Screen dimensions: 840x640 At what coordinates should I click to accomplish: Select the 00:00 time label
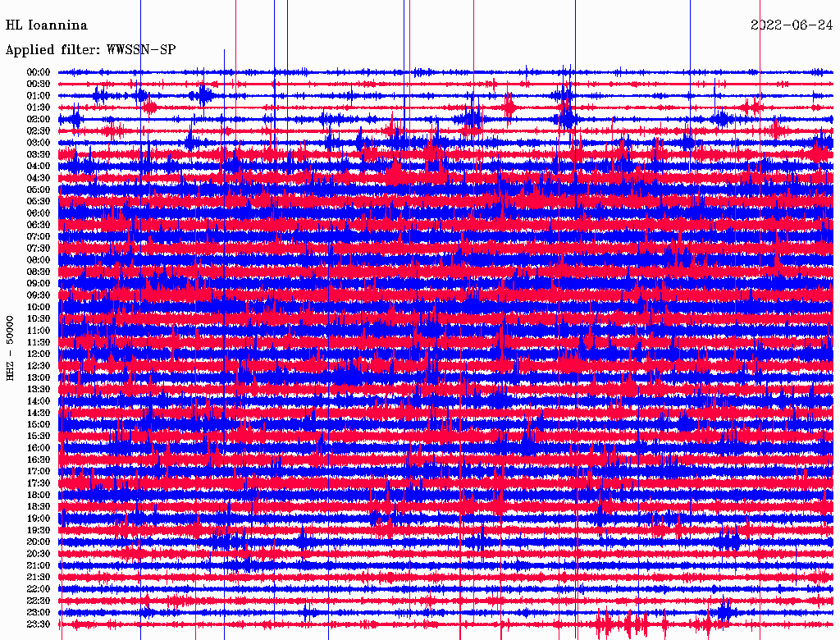(38, 72)
